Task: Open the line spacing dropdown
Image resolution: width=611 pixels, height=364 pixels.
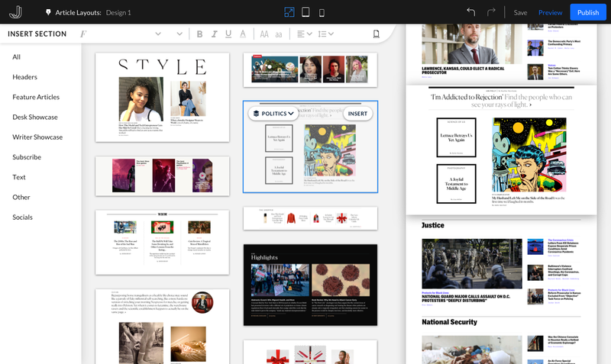Action: click(326, 34)
